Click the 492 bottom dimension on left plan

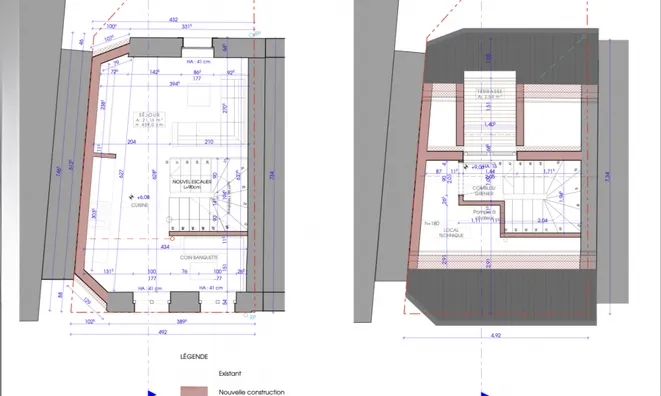coord(163,332)
